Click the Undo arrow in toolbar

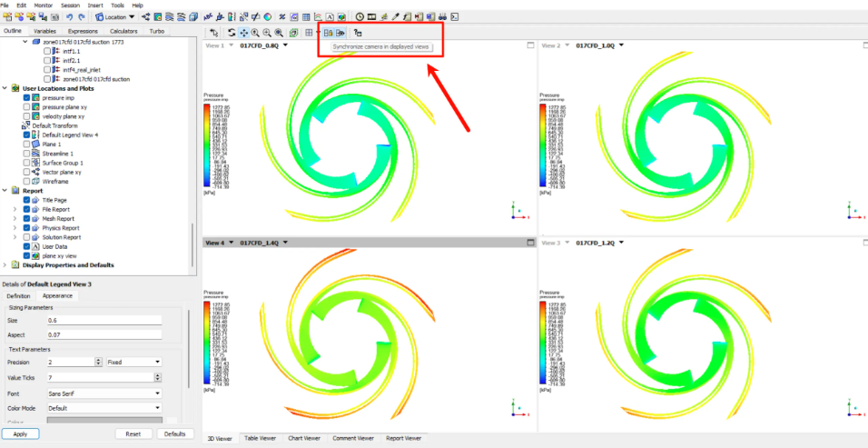[x=69, y=16]
